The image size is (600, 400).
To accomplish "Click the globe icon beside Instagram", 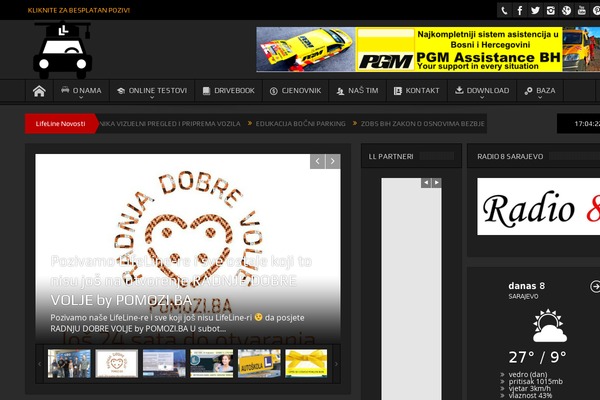I will point(566,10).
